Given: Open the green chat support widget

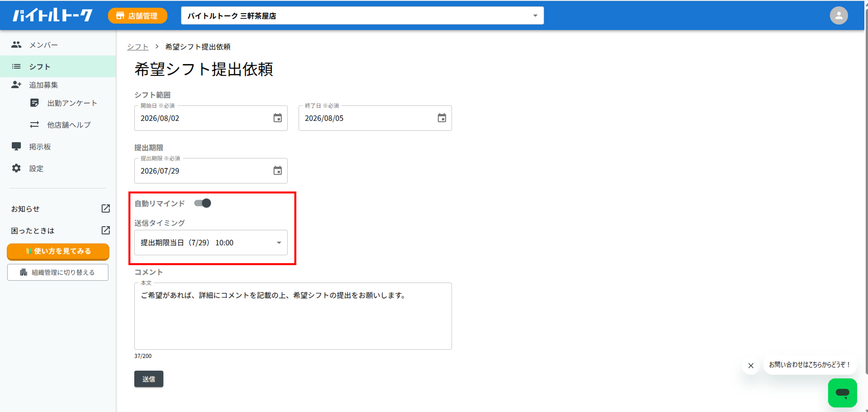Looking at the screenshot, I should [842, 392].
